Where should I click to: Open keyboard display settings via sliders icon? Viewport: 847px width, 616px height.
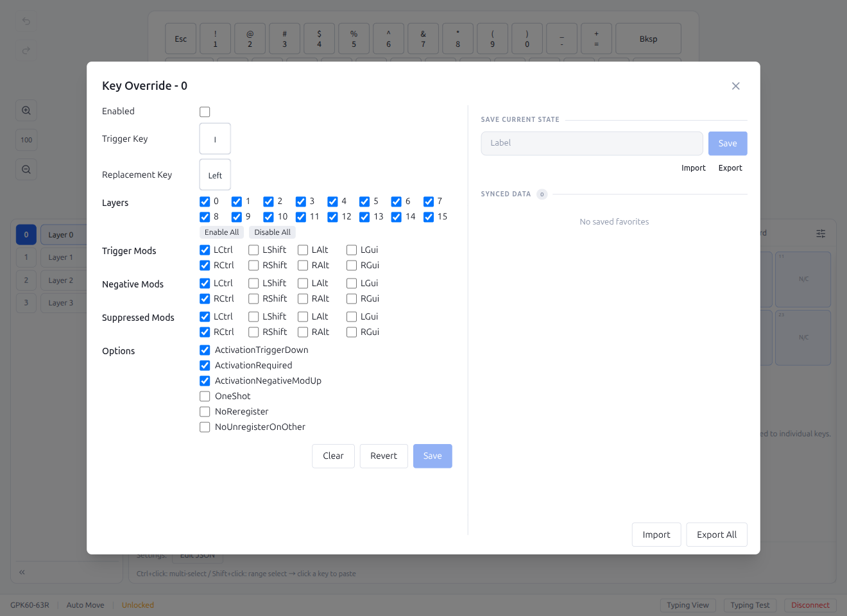tap(821, 233)
